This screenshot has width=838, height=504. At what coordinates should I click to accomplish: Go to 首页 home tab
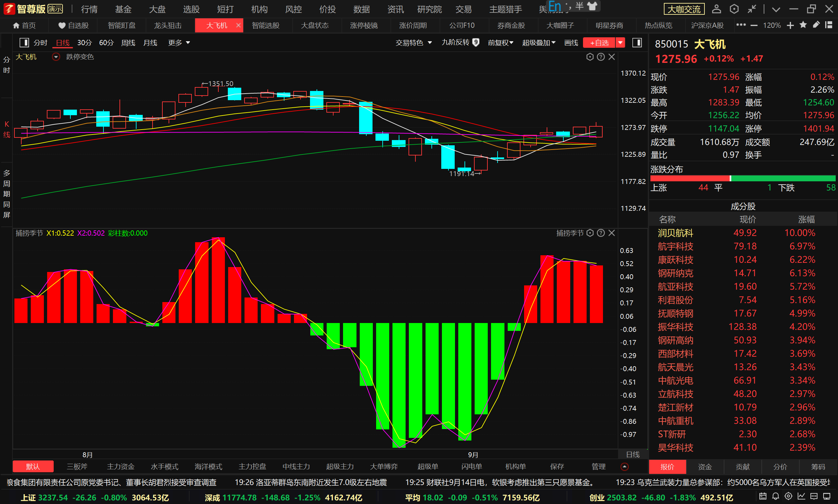pos(24,26)
